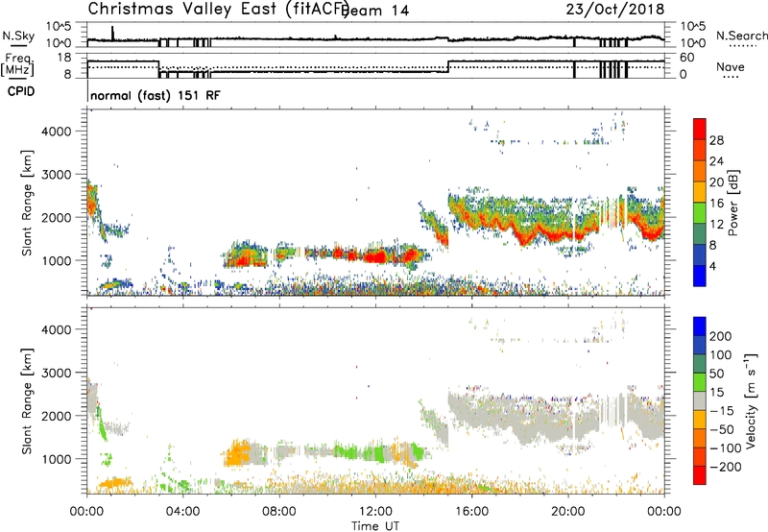768x532 pixels.
Task: Click the '100' label on Velocity colorbar
Action: [721, 355]
